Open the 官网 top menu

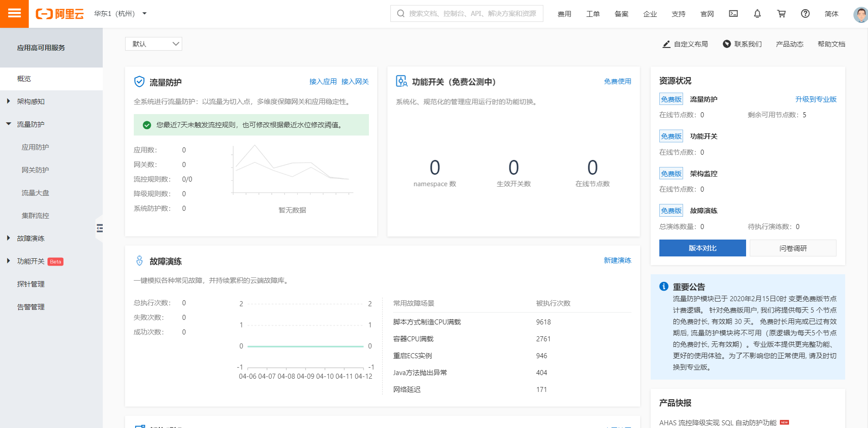tap(707, 14)
